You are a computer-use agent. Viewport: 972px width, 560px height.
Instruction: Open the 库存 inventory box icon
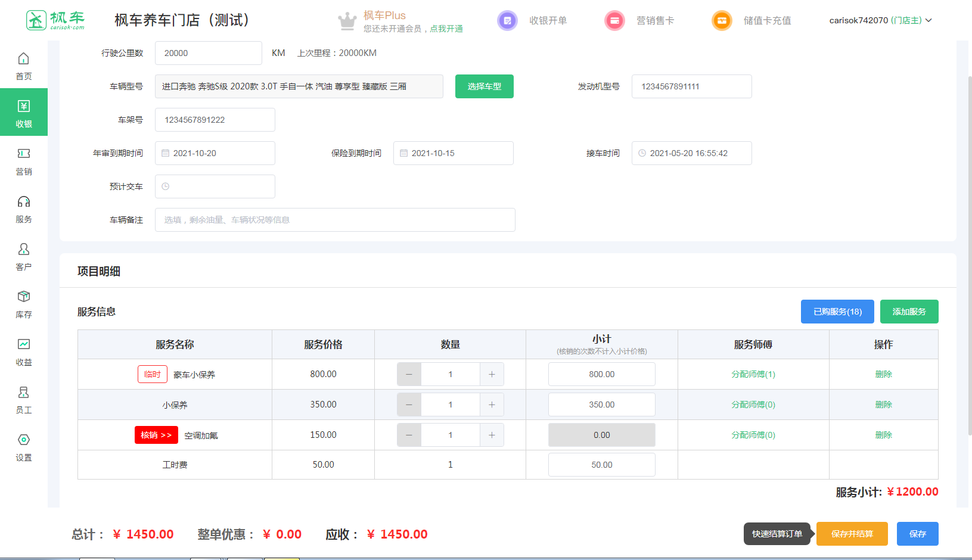click(24, 297)
